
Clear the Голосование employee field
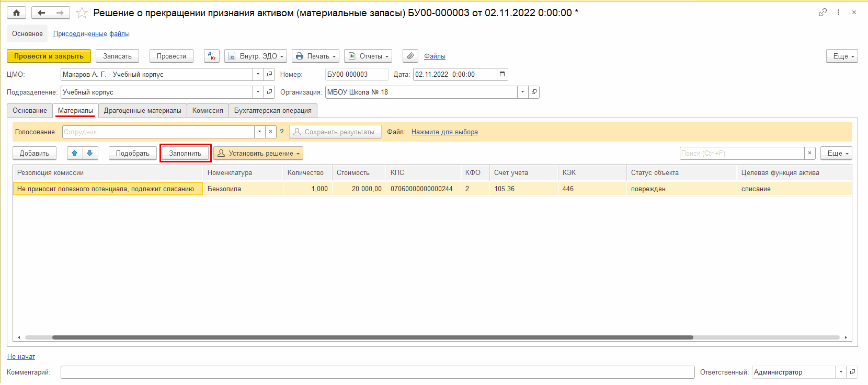[x=270, y=132]
